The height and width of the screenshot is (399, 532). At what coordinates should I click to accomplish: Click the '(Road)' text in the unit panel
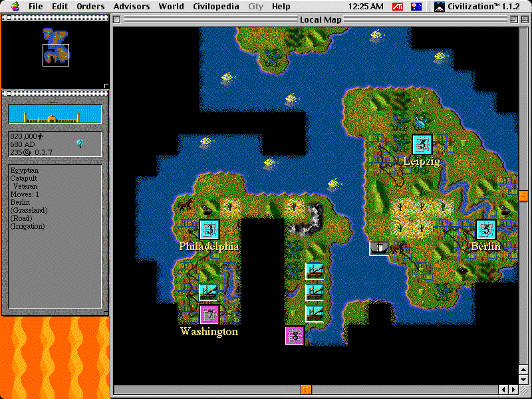pyautogui.click(x=21, y=218)
